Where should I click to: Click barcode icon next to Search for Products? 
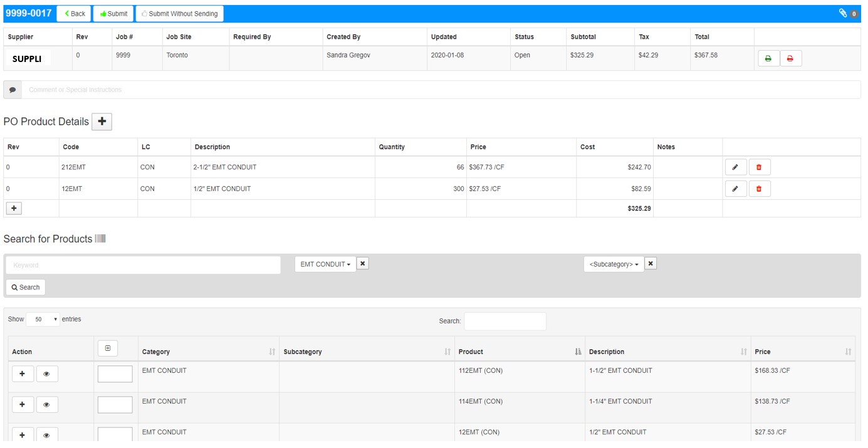click(100, 239)
